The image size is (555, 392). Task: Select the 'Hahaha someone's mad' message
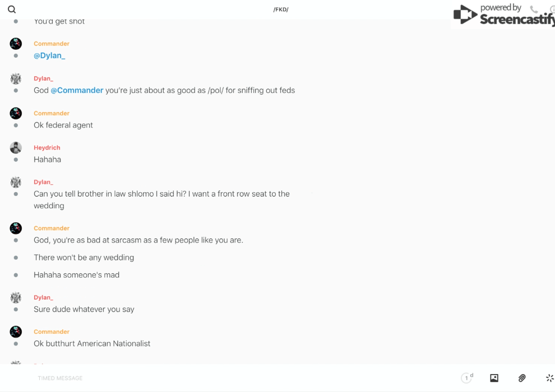click(x=76, y=275)
